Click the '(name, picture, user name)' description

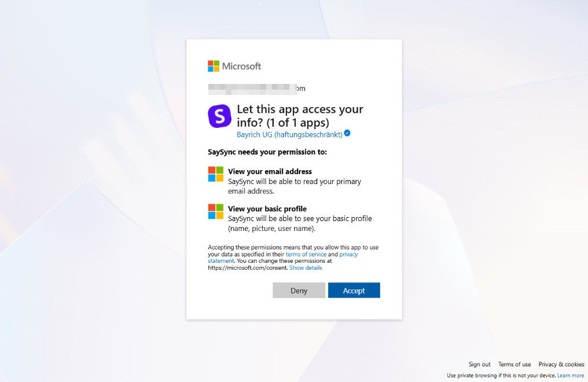[272, 228]
